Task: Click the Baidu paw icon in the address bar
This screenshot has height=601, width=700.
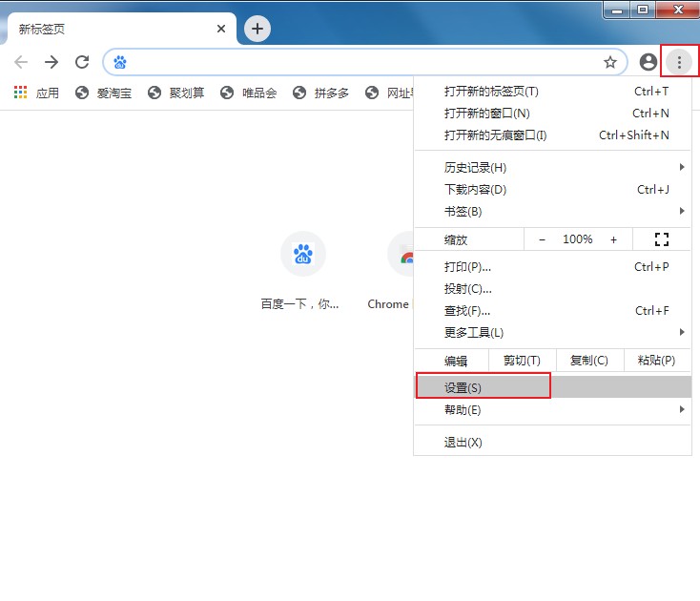Action: click(x=119, y=62)
